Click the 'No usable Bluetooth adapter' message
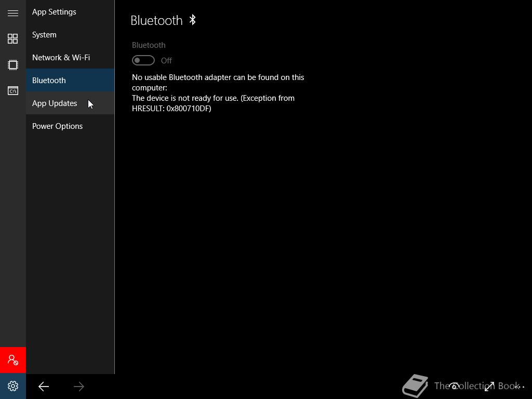This screenshot has width=532, height=399. tap(218, 83)
